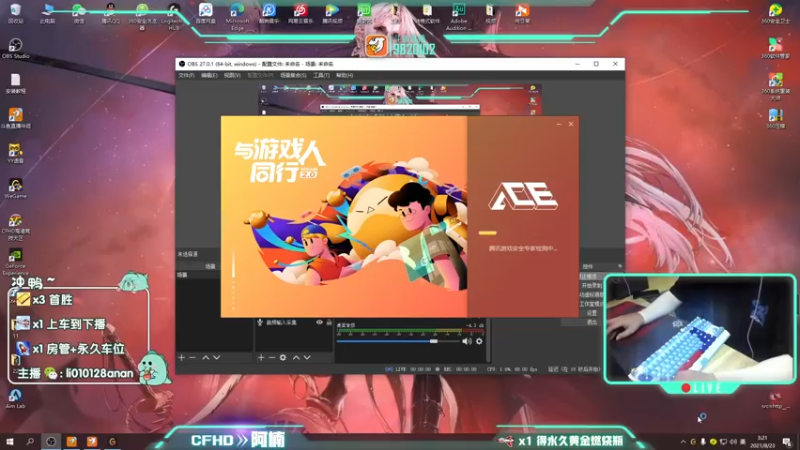This screenshot has width=800, height=450.
Task: Add a new scene in OBS
Action: (x=182, y=358)
